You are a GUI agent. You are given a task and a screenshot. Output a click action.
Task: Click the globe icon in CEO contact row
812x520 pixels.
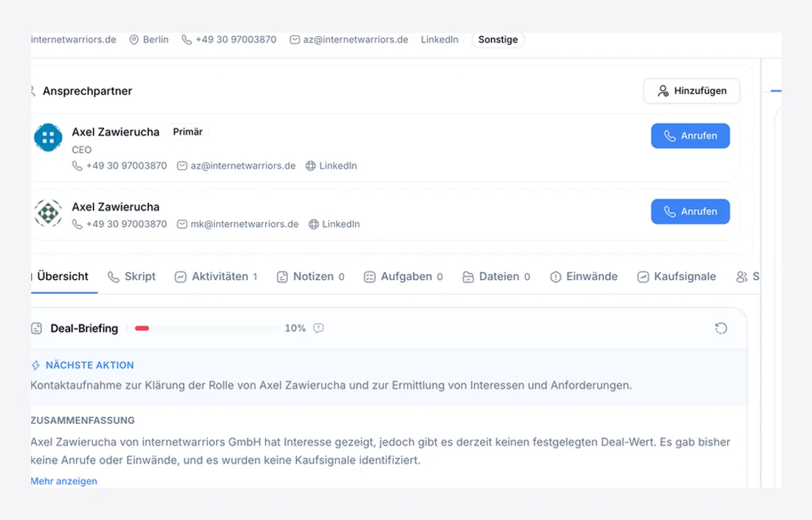click(310, 165)
